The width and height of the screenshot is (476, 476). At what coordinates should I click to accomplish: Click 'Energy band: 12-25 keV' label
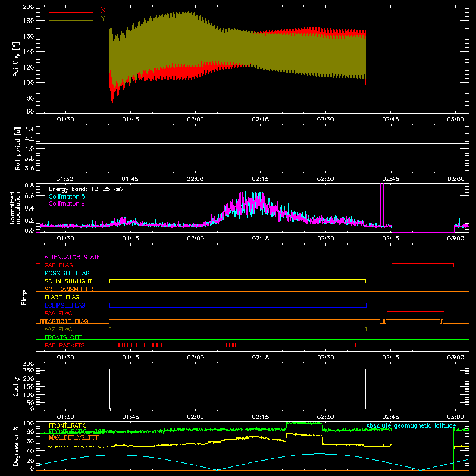coord(86,189)
